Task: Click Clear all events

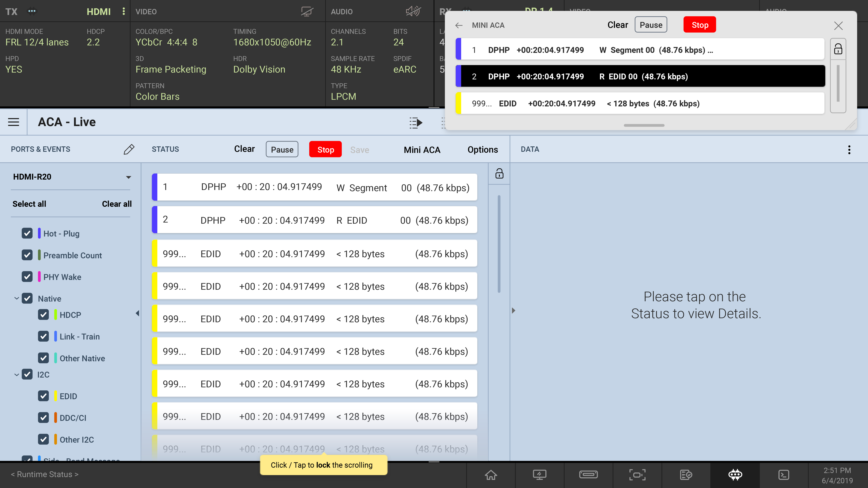Action: [x=117, y=204]
